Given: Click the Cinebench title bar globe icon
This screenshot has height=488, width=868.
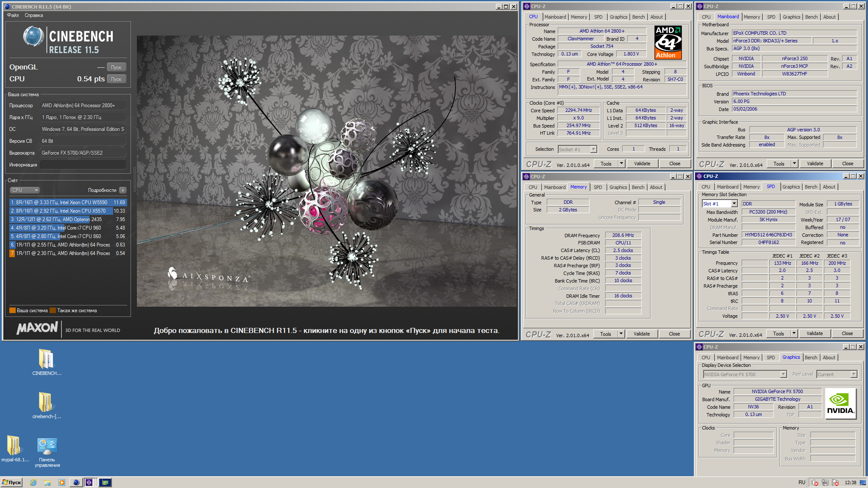Looking at the screenshot, I should [7, 6].
